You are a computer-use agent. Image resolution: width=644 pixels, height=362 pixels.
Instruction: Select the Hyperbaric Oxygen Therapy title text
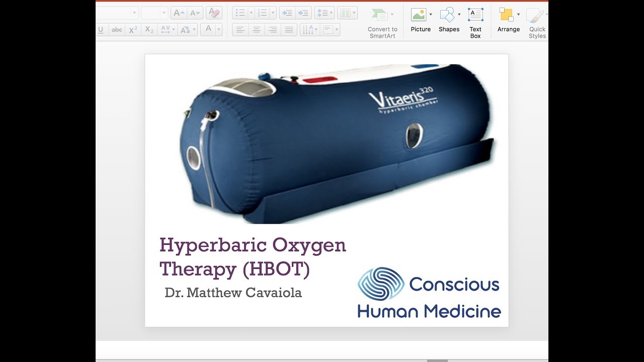tap(253, 257)
